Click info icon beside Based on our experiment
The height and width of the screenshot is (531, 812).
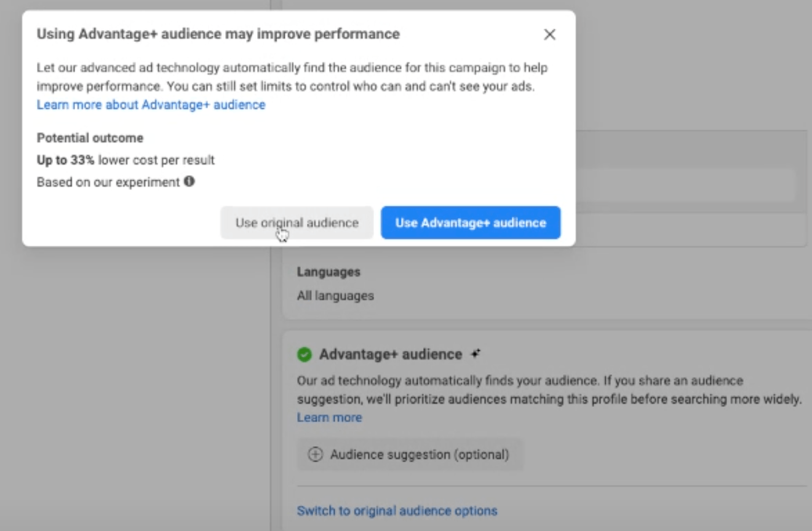tap(189, 182)
